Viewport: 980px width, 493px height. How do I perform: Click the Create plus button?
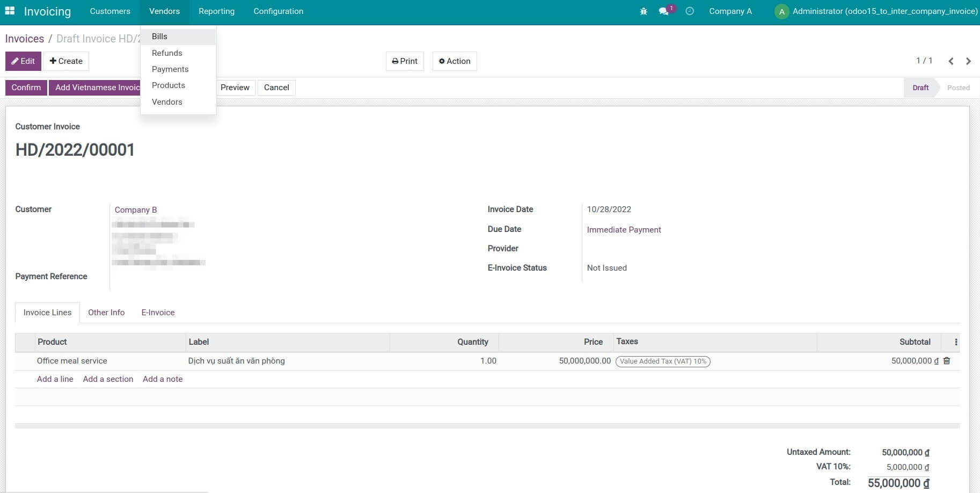tap(66, 61)
